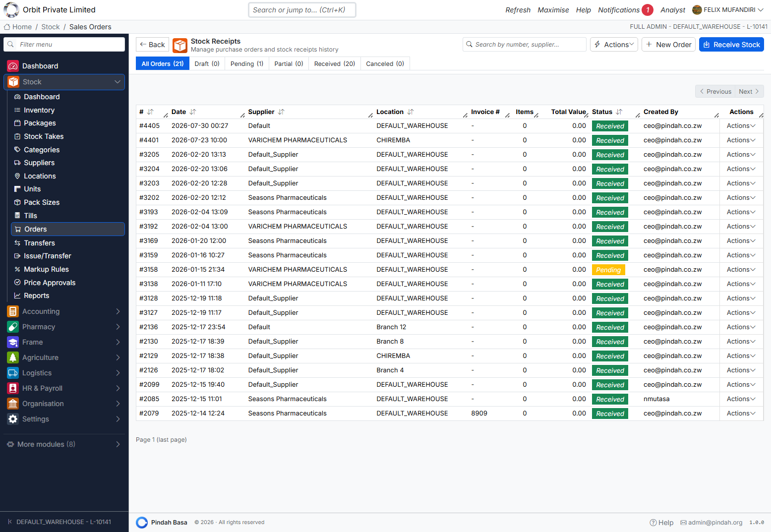The height and width of the screenshot is (532, 771).
Task: Focus the Search or jump to field
Action: pos(302,10)
